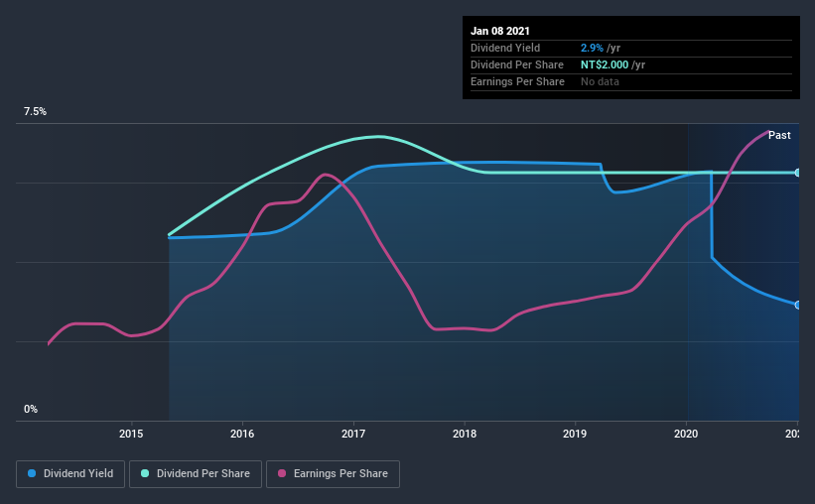
Task: Click the 'Past' label on chart
Action: click(x=779, y=135)
